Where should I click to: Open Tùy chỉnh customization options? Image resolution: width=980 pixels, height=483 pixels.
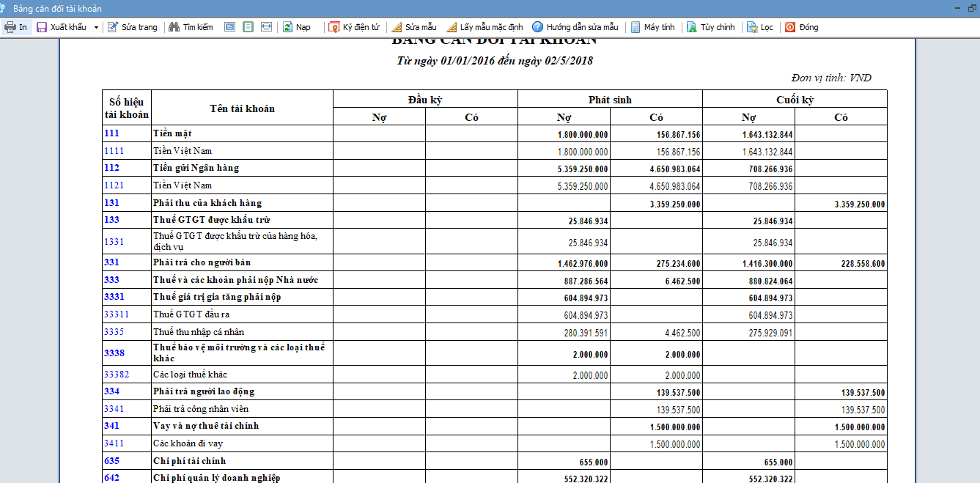tap(711, 27)
